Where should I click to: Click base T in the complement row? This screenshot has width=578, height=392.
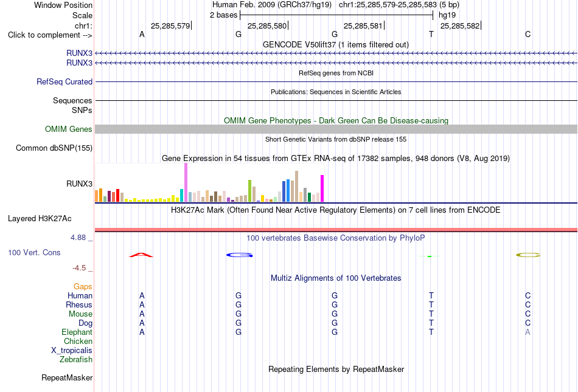tap(431, 35)
